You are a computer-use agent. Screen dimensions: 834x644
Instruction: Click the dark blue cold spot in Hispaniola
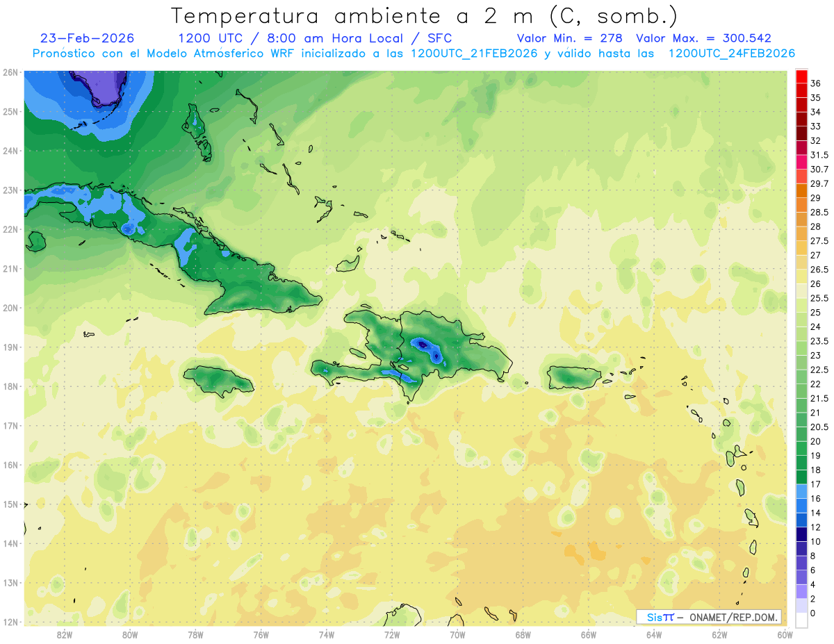(x=421, y=343)
